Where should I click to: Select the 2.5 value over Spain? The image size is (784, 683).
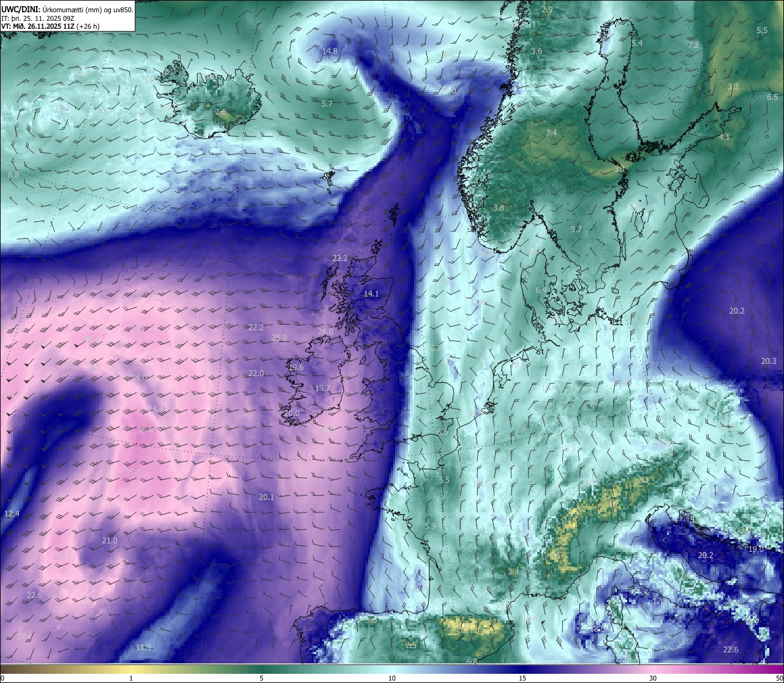pos(411,645)
